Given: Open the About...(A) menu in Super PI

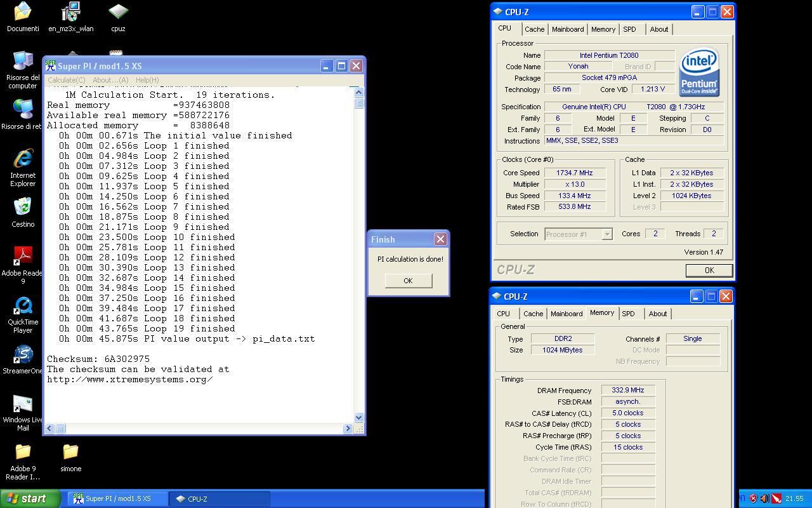Looking at the screenshot, I should [110, 80].
